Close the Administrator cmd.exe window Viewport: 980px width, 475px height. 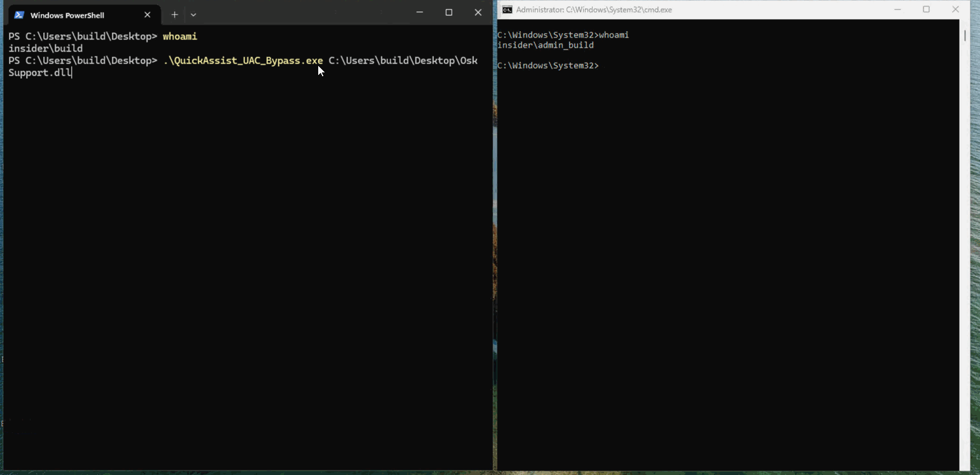pos(956,10)
